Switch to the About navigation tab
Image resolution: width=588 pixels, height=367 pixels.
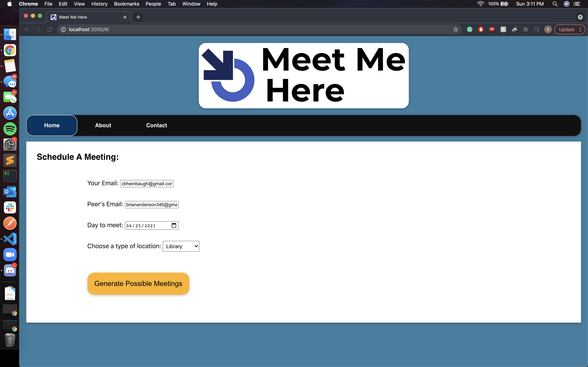click(x=103, y=125)
